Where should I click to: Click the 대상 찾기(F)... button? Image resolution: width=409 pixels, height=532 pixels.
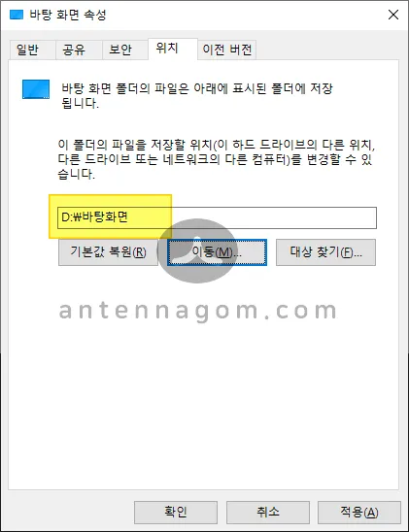[325, 252]
